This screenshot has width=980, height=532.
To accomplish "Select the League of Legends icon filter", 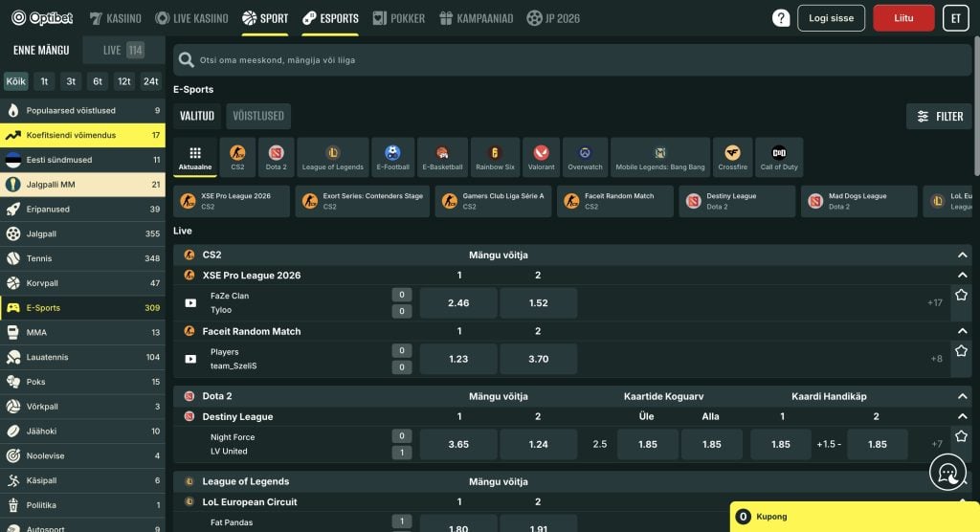I will coord(332,157).
